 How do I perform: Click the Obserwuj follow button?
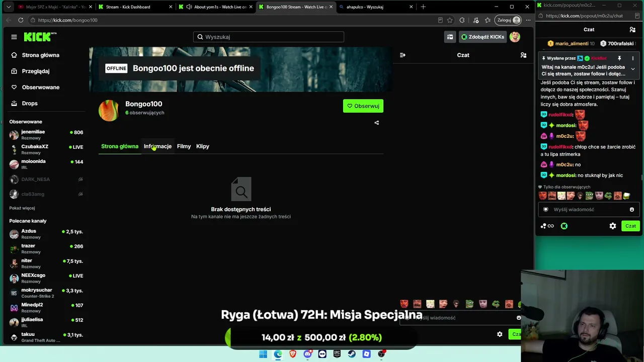click(x=363, y=106)
